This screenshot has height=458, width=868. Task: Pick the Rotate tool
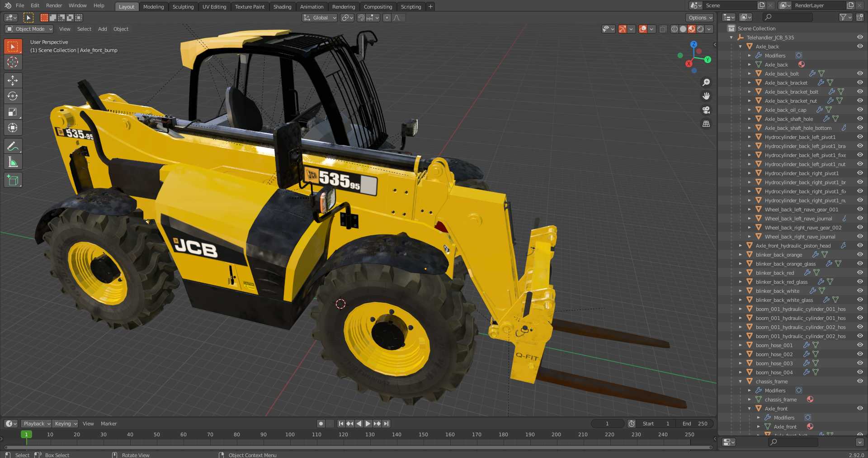click(x=13, y=96)
